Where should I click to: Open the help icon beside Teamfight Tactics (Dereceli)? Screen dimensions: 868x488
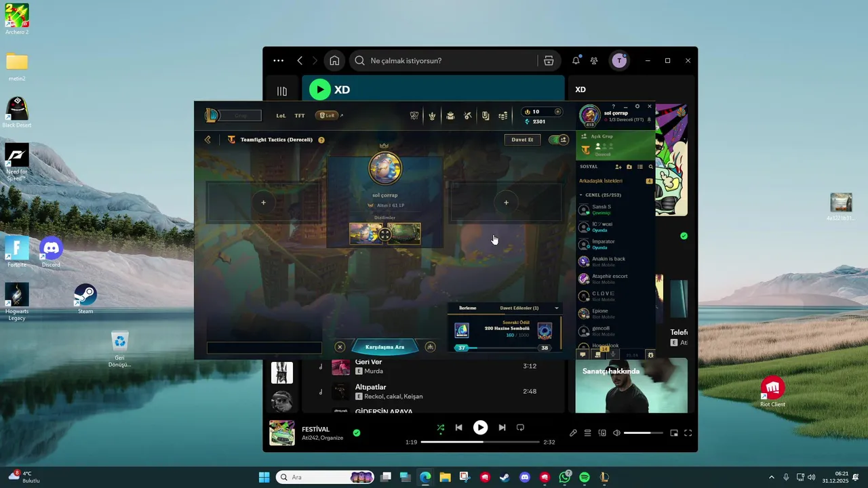(321, 140)
